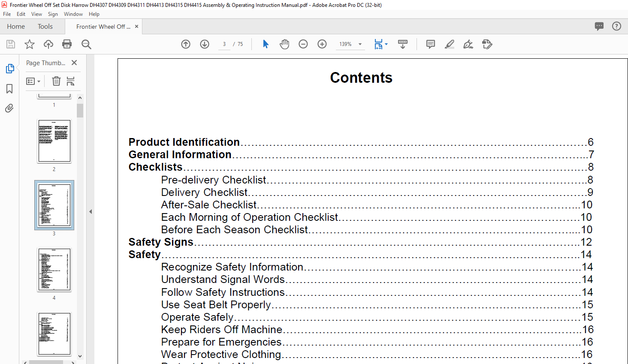Close the Frontier Wheel Off document tab
The image size is (628, 364).
(x=136, y=26)
